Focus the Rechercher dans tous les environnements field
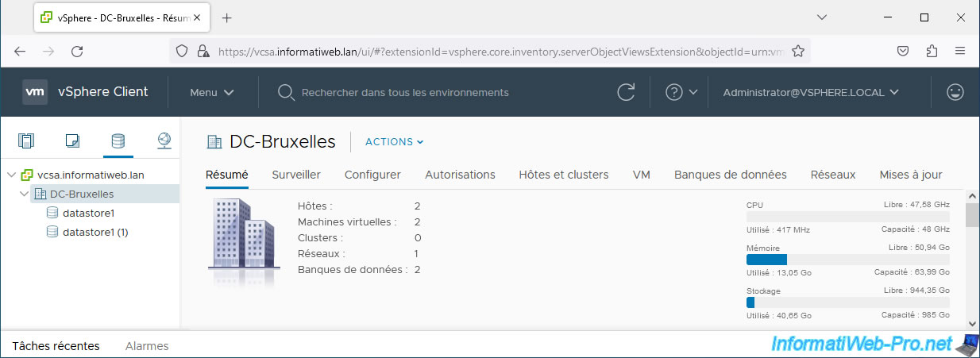 click(x=405, y=92)
